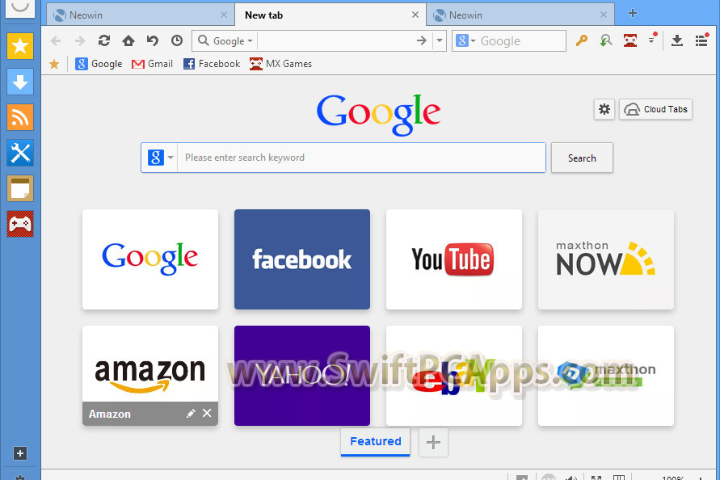Open the main menu list icon
Screen dimensions: 720x480
point(701,41)
